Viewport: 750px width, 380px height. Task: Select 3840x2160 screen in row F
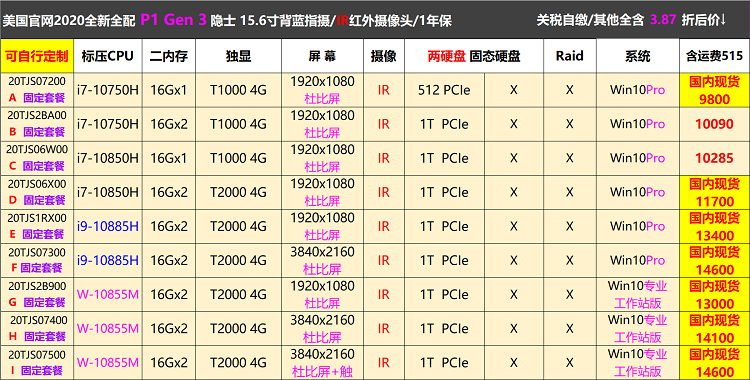pos(322,252)
